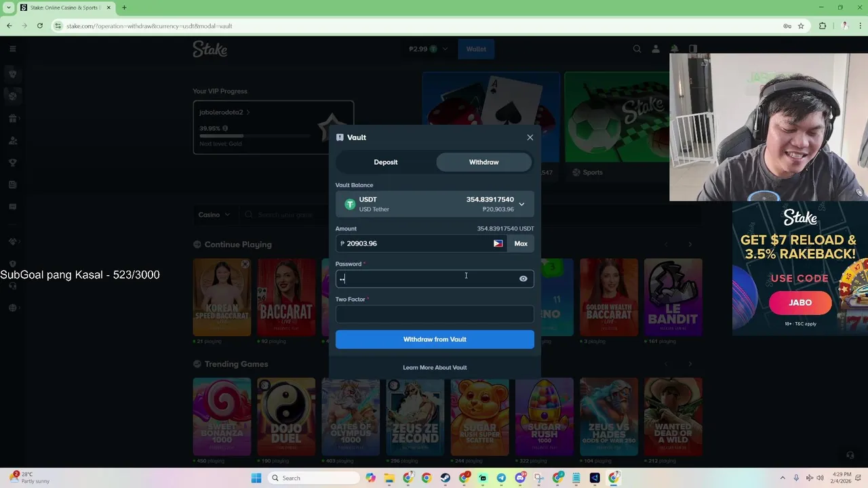
Task: Open Steam from the taskbar
Action: point(446,478)
